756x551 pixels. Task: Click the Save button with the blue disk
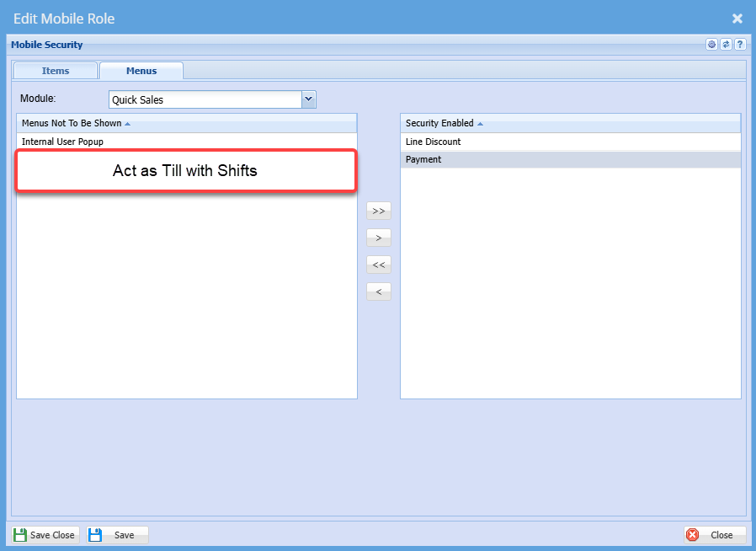click(x=117, y=535)
